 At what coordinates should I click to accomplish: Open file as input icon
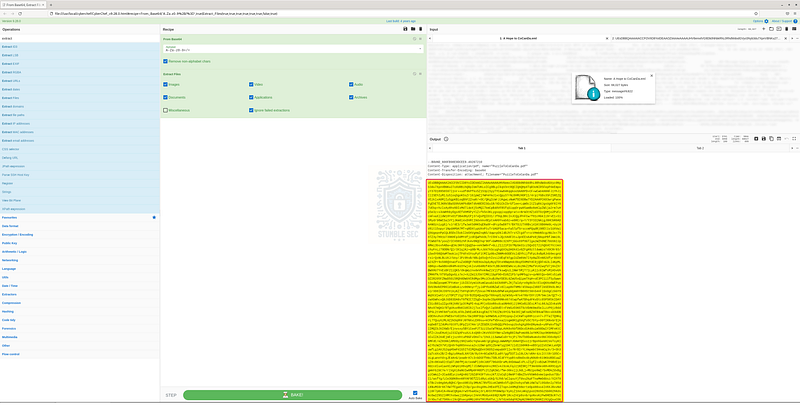coord(779,29)
